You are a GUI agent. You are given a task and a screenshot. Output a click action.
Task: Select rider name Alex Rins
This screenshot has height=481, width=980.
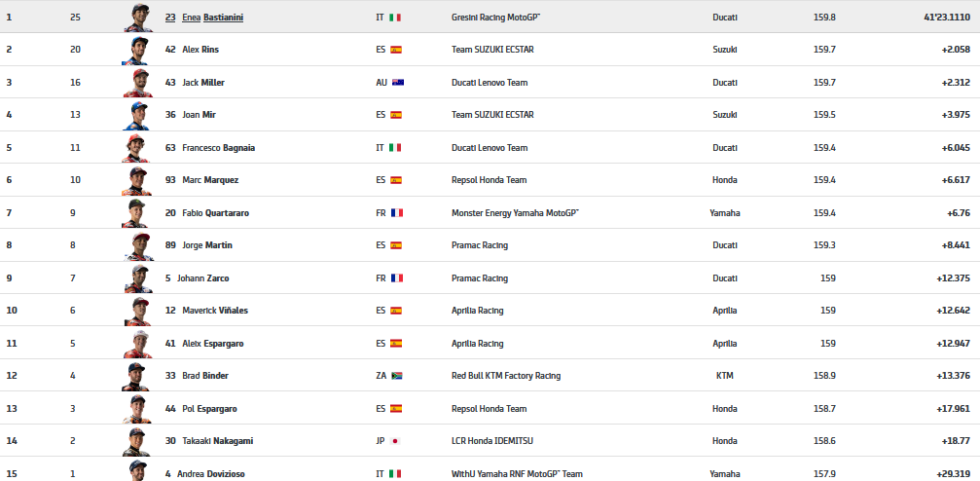(200, 50)
